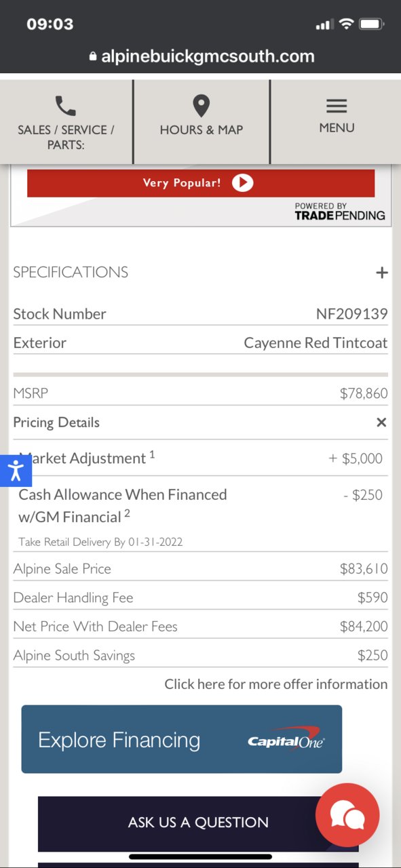This screenshot has height=868, width=401.
Task: Click the Explore Financing Capital One banner
Action: [182, 739]
